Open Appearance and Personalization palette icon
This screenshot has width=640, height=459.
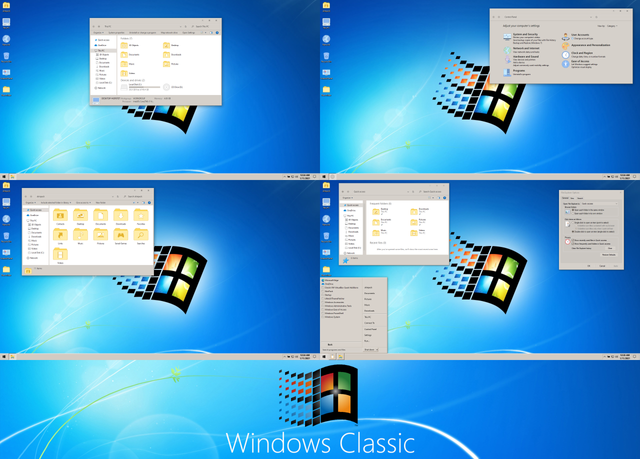click(566, 46)
